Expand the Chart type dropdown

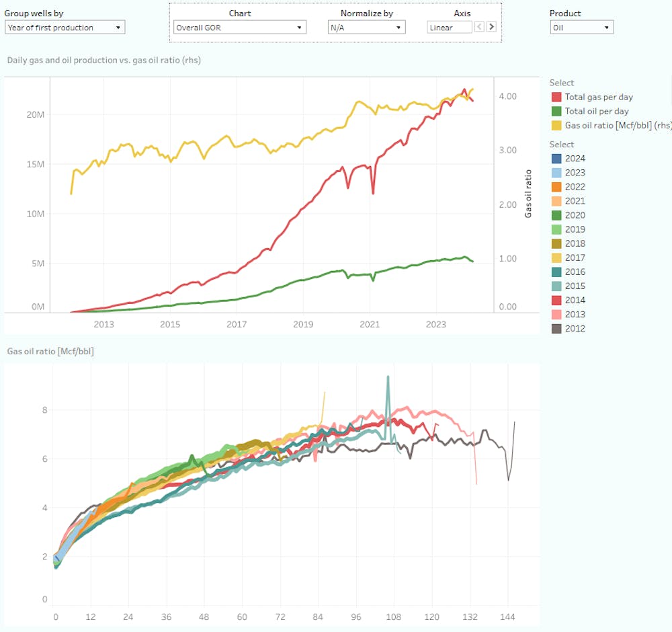(239, 28)
